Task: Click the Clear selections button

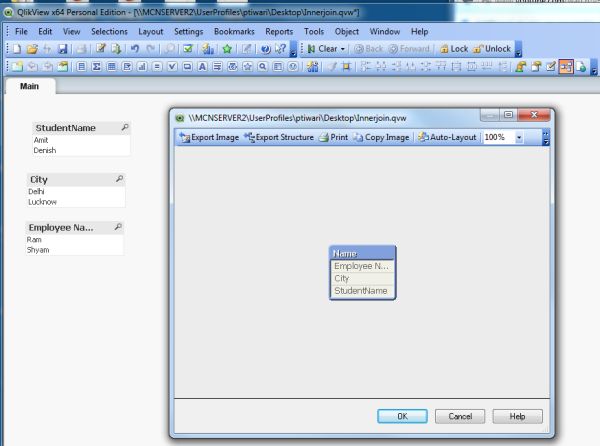Action: click(323, 49)
